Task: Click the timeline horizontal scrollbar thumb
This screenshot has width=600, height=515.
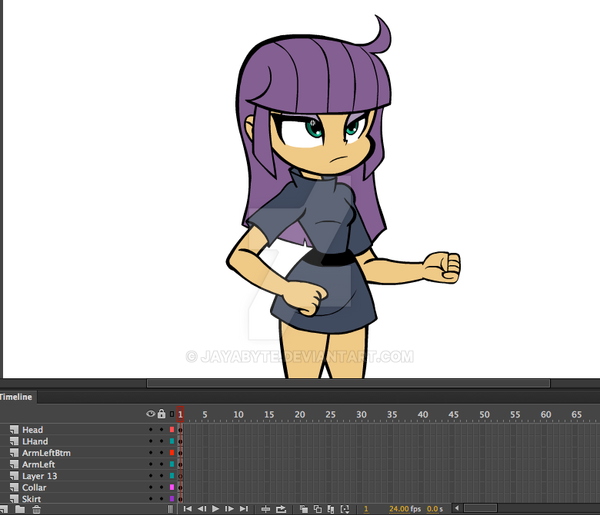Action: pos(480,508)
